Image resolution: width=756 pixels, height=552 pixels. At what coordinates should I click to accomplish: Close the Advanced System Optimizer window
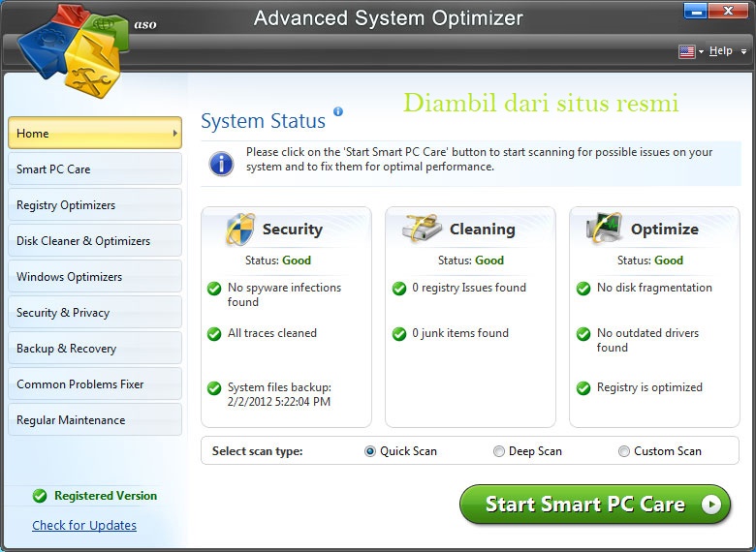[x=728, y=11]
